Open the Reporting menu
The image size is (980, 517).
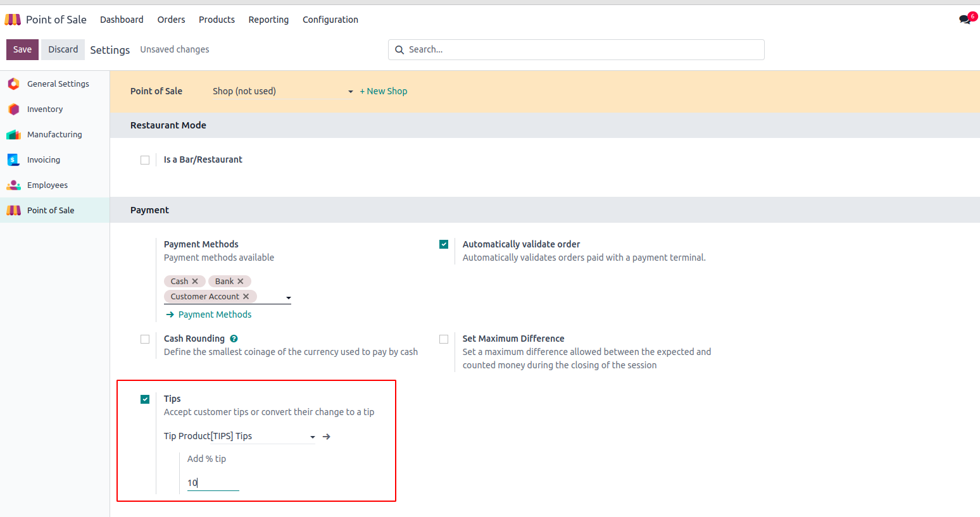[x=268, y=20]
